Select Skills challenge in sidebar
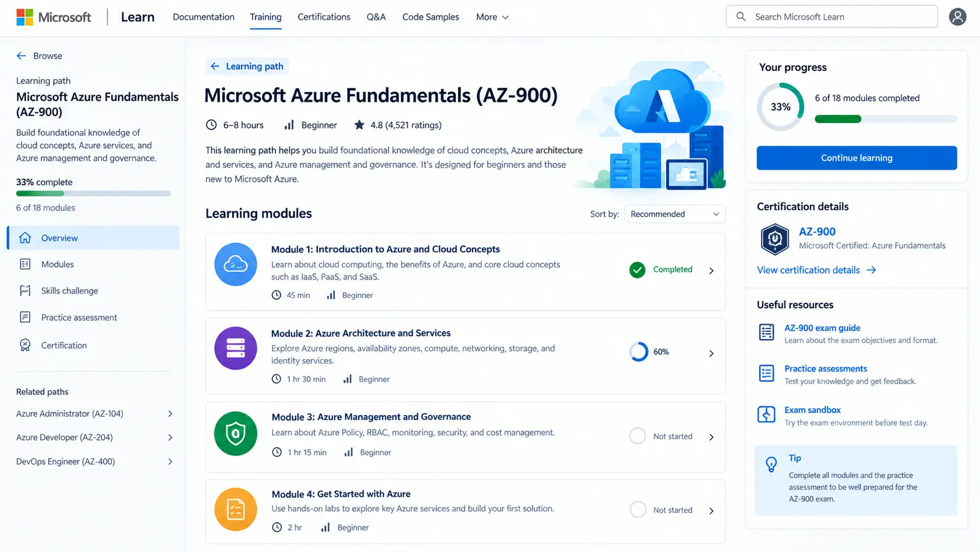The height and width of the screenshot is (552, 980). 94,291
